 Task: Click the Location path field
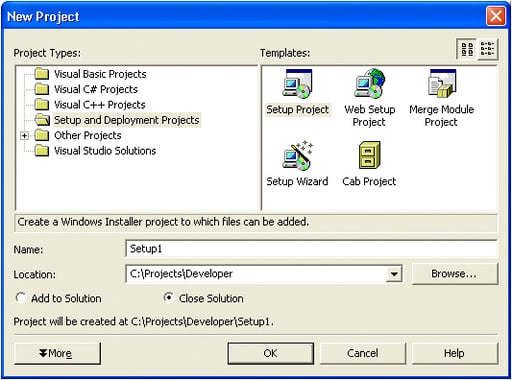pyautogui.click(x=256, y=274)
